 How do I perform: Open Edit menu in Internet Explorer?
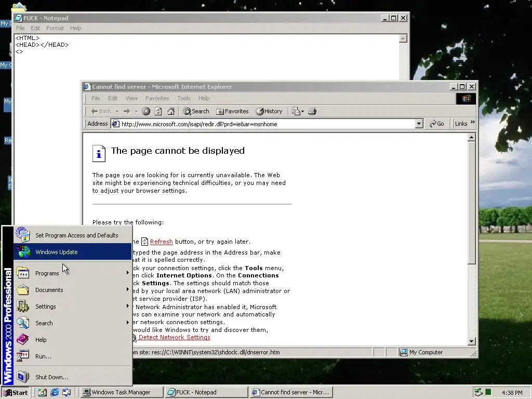(113, 98)
